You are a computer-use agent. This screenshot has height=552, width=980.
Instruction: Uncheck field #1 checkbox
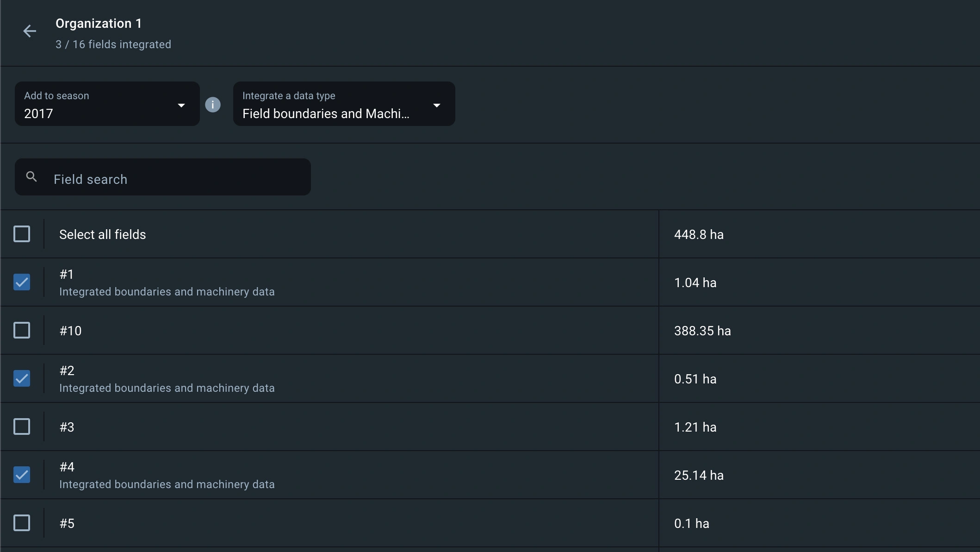pyautogui.click(x=22, y=282)
